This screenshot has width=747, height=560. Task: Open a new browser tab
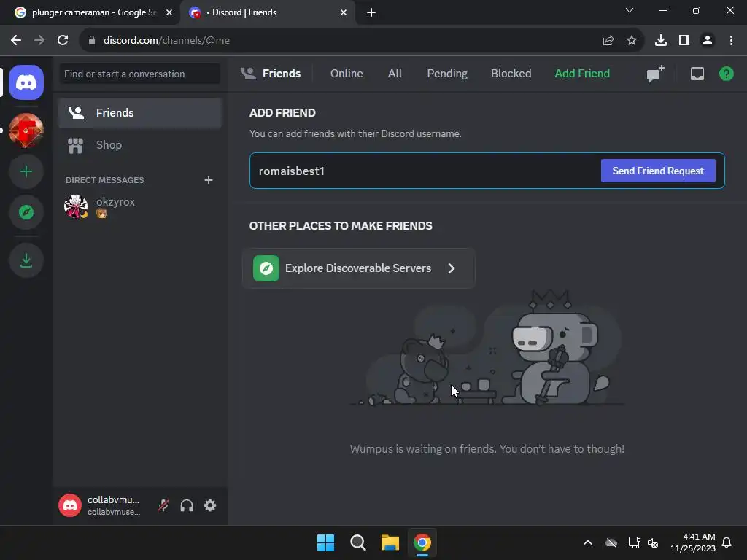[371, 12]
